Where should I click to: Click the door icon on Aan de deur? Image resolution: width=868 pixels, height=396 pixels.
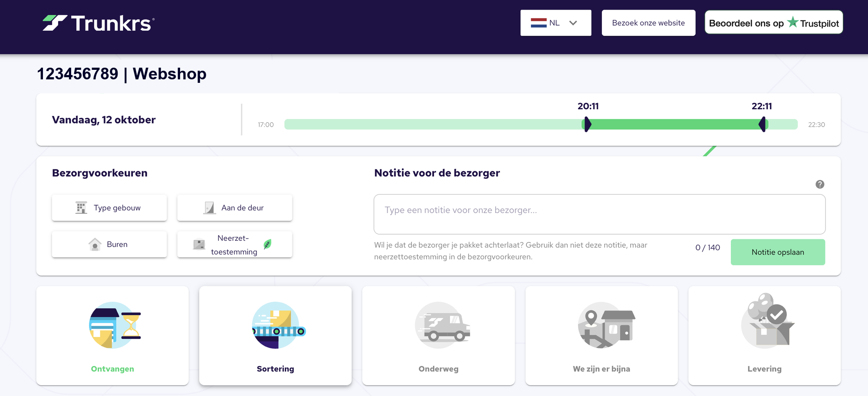pos(210,208)
